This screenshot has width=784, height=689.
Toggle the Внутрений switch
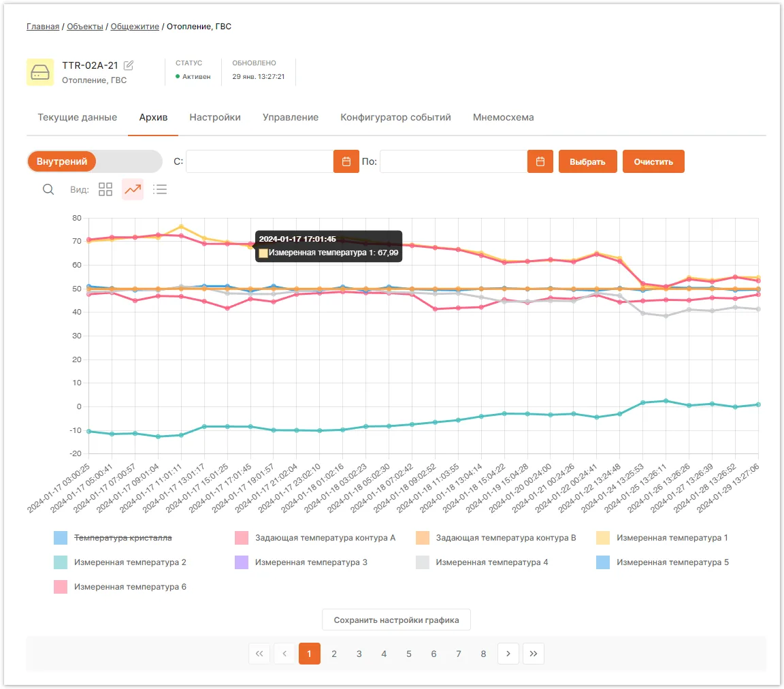tap(95, 161)
